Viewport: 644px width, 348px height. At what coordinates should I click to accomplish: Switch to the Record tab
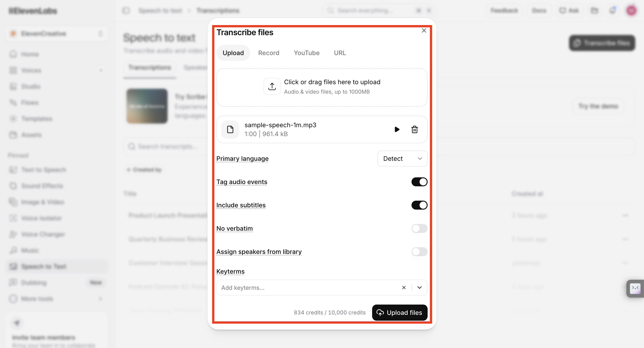click(x=269, y=53)
